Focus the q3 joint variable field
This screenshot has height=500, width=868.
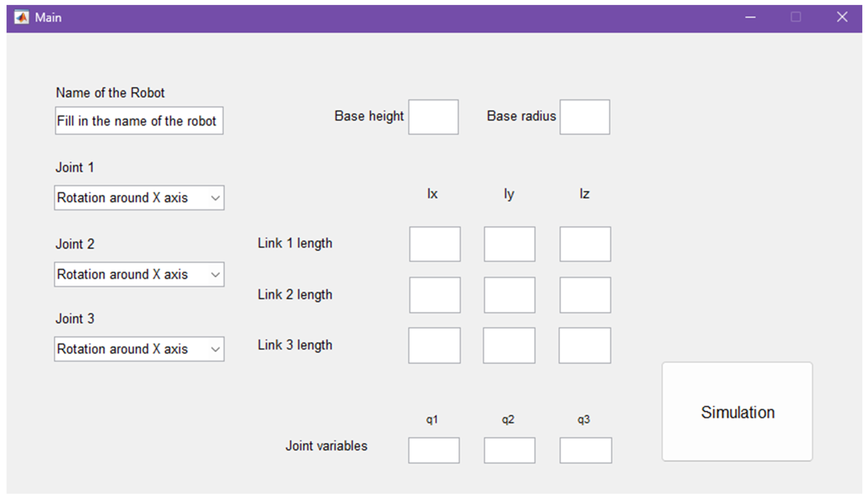(x=586, y=450)
